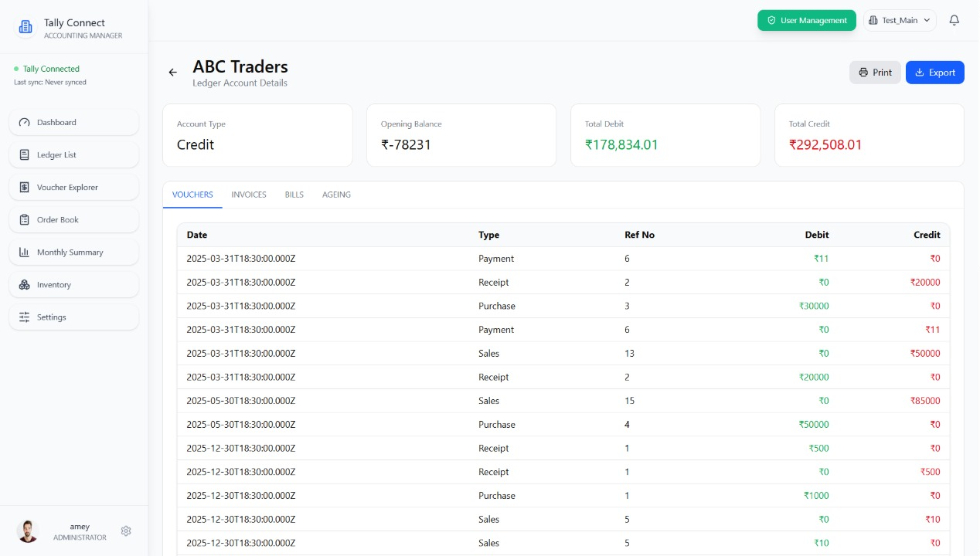980x556 pixels.
Task: Click the Type column header
Action: pyautogui.click(x=489, y=235)
